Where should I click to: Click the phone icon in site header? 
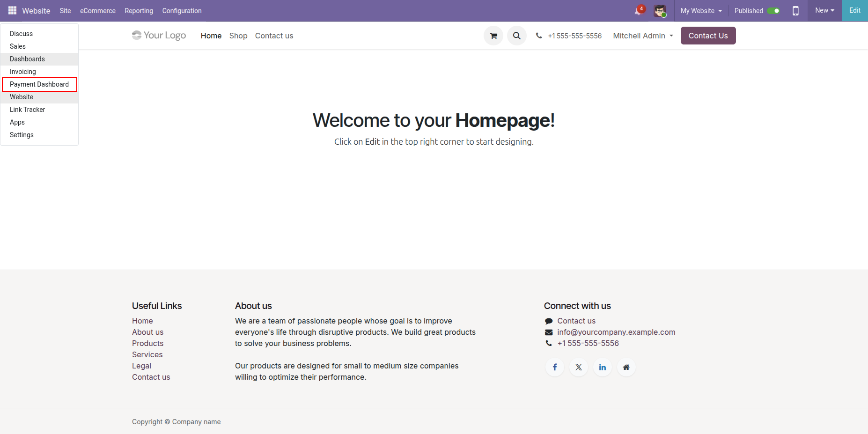pyautogui.click(x=539, y=36)
